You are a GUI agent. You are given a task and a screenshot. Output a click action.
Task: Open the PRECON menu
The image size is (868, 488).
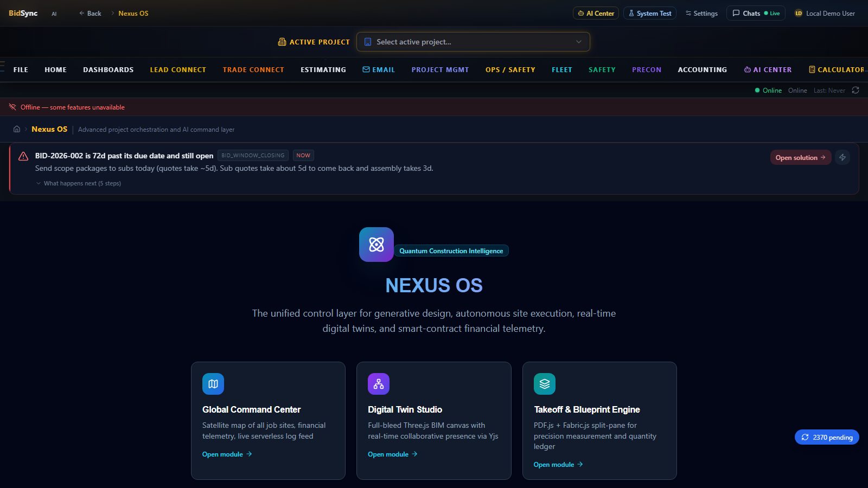647,69
